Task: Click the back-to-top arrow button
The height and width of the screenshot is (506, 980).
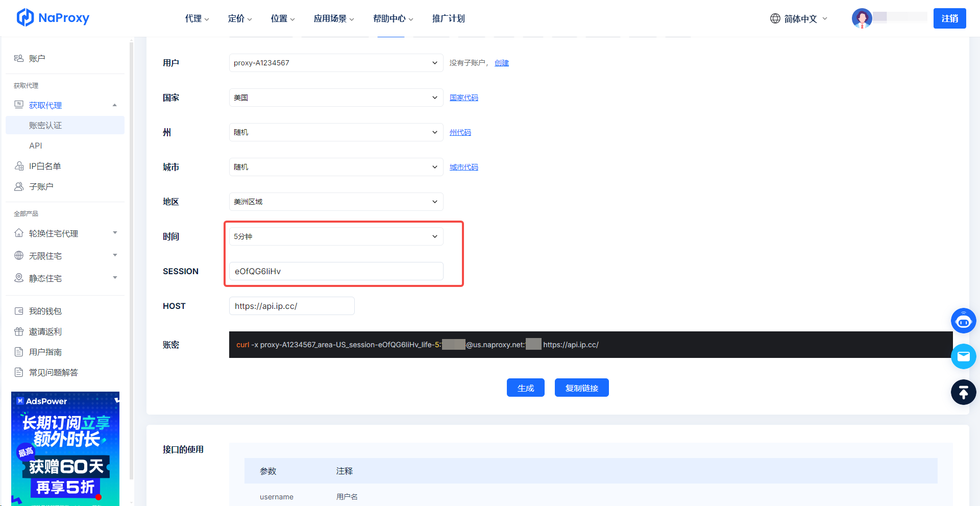Action: pyautogui.click(x=963, y=392)
